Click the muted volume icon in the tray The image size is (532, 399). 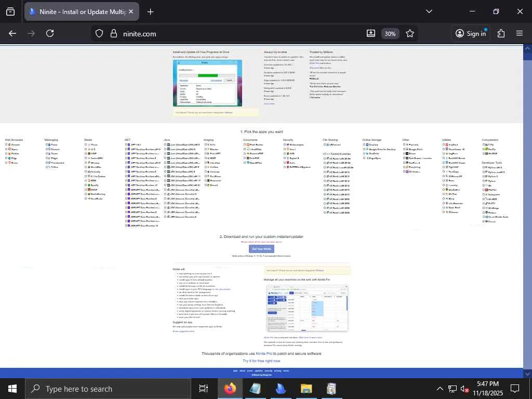coord(464,389)
